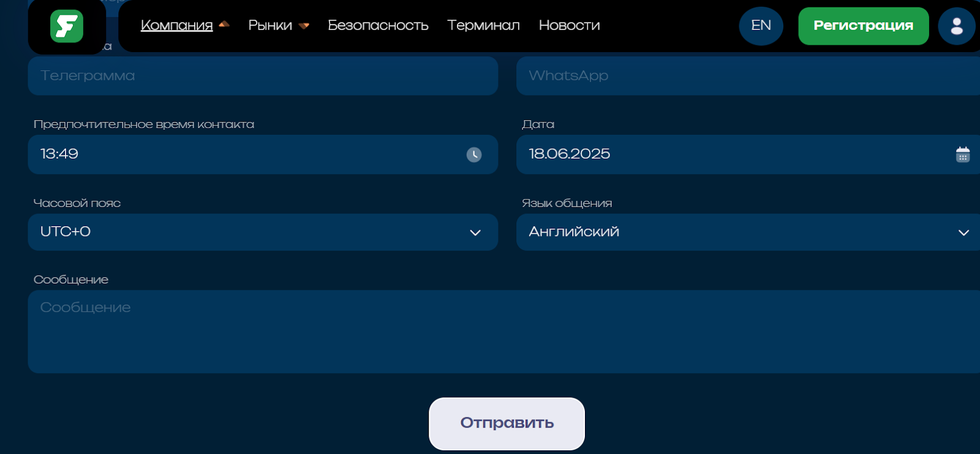
Task: Click the Дата field label
Action: coord(538,124)
